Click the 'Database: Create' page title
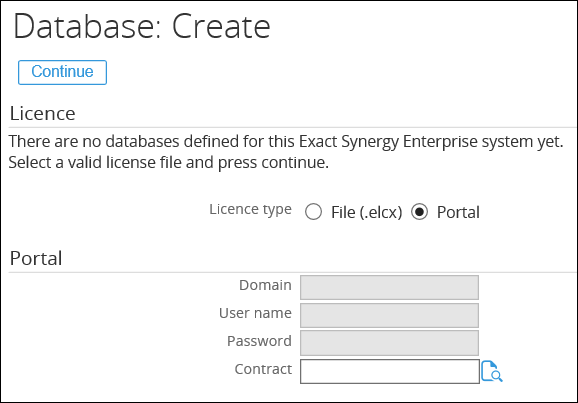Screen dimensions: 578x403 (x=142, y=26)
